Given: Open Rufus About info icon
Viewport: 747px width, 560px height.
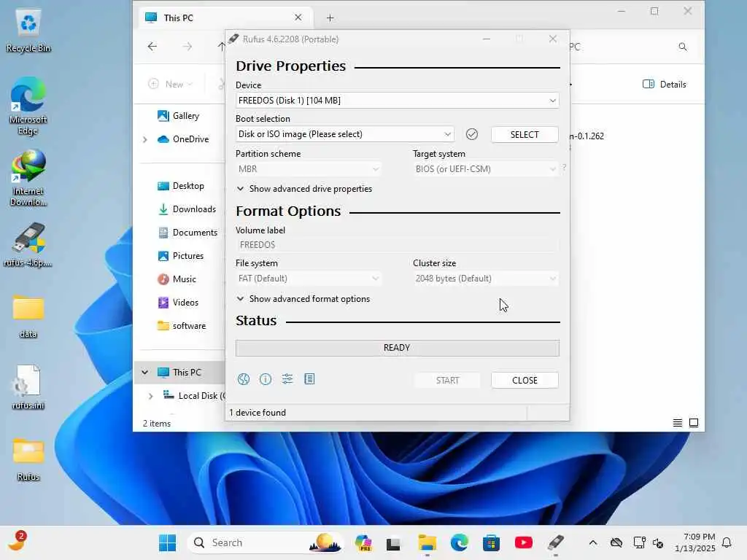Looking at the screenshot, I should pos(266,379).
